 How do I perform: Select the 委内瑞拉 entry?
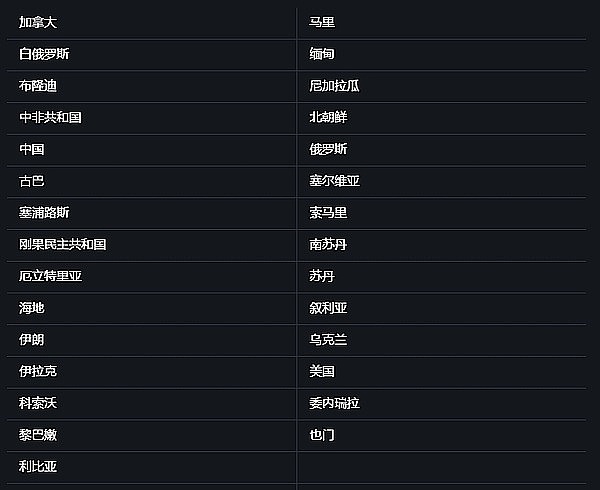click(x=335, y=404)
